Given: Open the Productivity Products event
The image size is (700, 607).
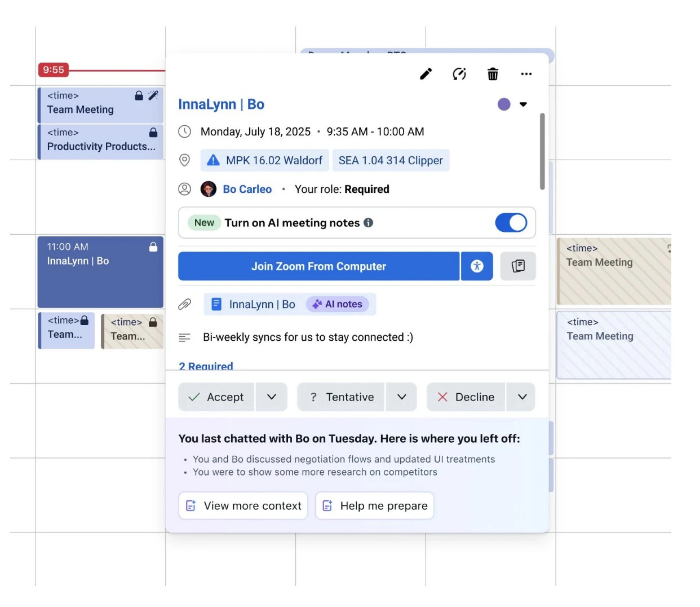Looking at the screenshot, I should click(x=101, y=142).
